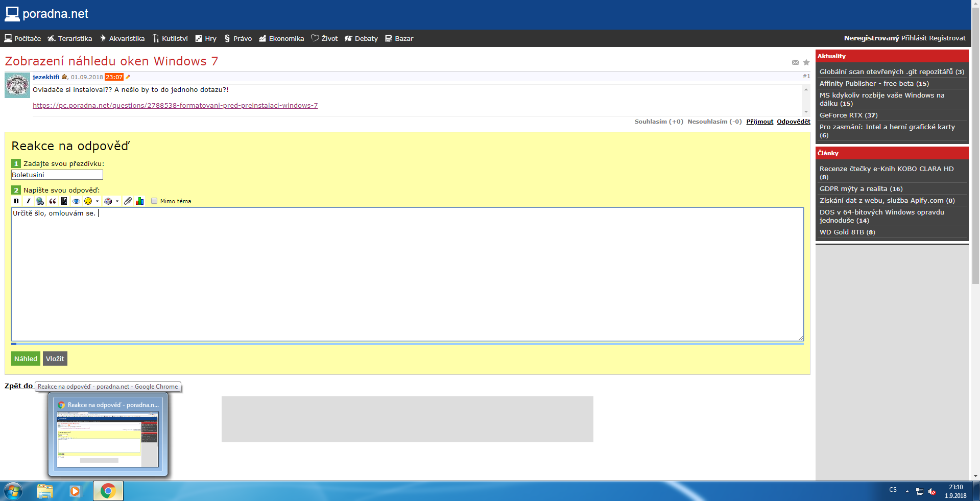980x501 pixels.
Task: Mark the question with the star icon
Action: (806, 62)
